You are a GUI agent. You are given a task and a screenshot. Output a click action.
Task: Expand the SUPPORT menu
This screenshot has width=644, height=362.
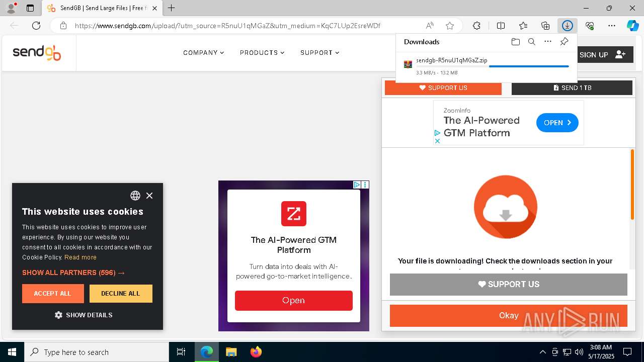pyautogui.click(x=319, y=53)
